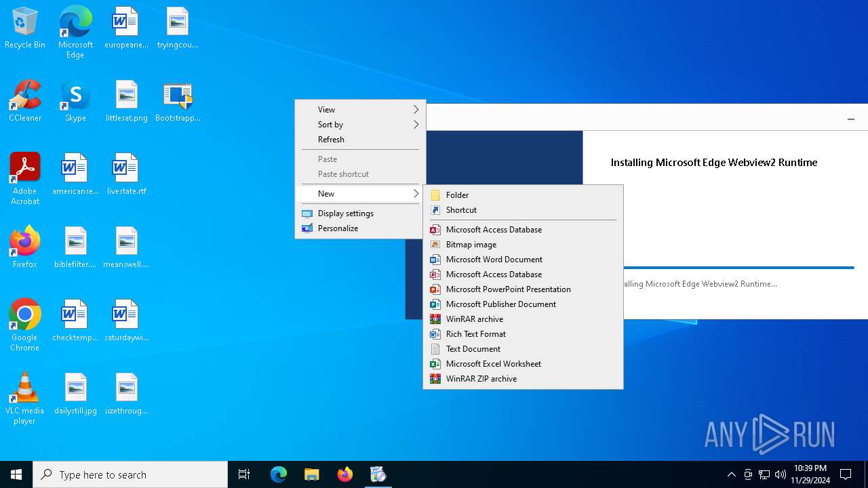Open File Explorer from the taskbar
Image resolution: width=868 pixels, height=488 pixels.
(311, 474)
